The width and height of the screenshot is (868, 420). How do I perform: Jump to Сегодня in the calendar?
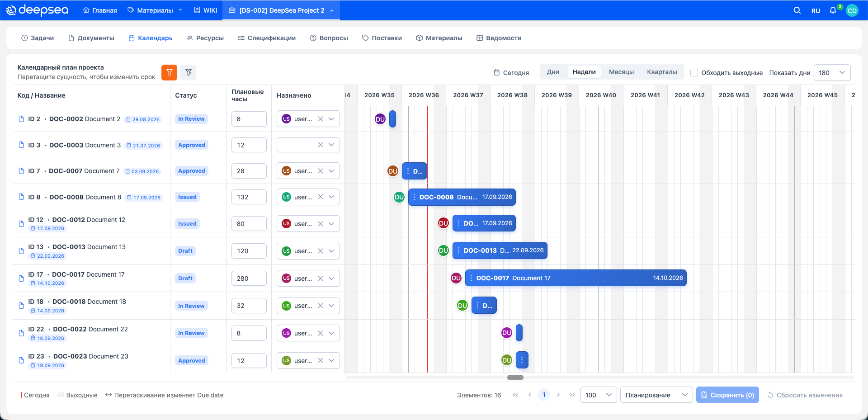coord(511,72)
